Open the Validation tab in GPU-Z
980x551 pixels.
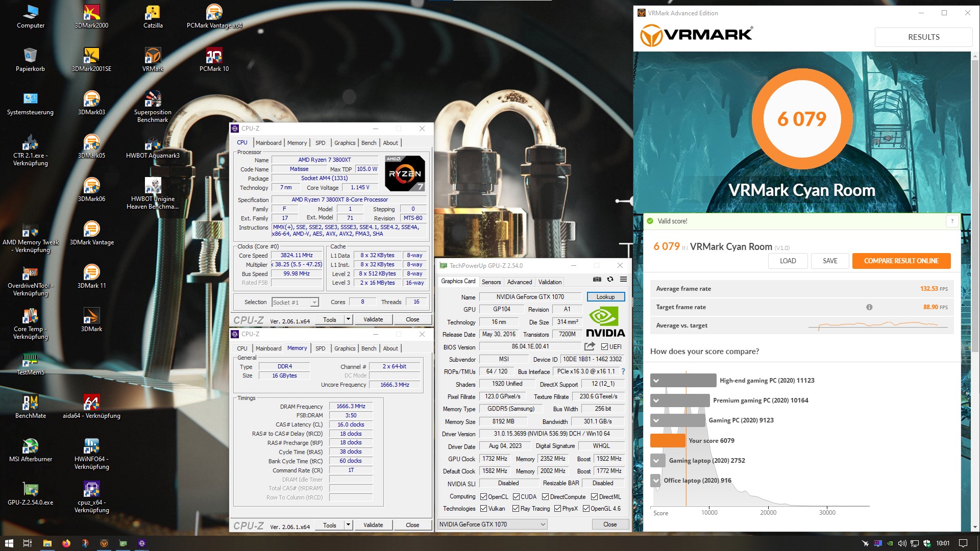click(550, 282)
